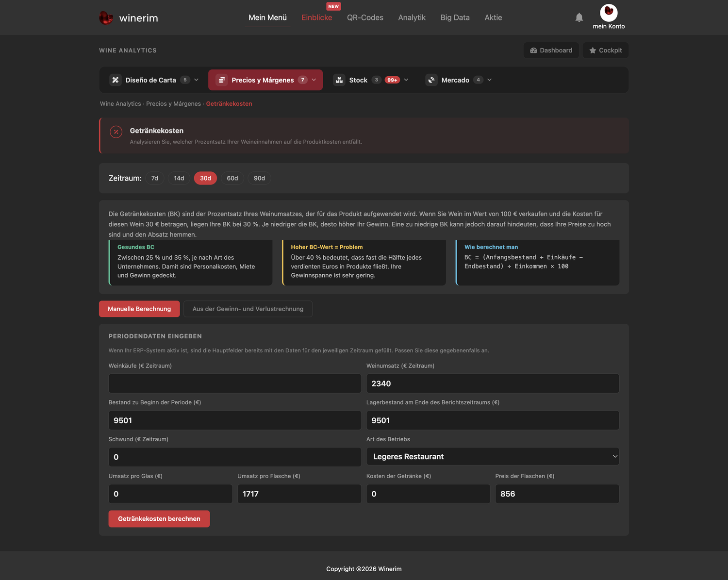Open the mein Konto avatar
728x580 pixels.
pyautogui.click(x=609, y=13)
